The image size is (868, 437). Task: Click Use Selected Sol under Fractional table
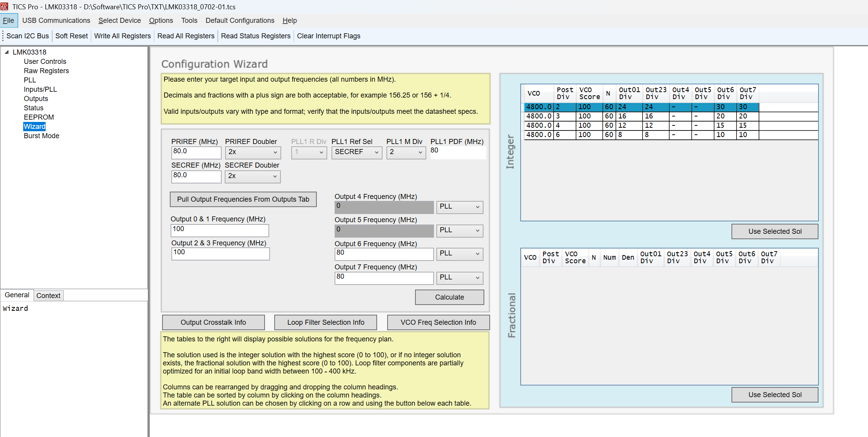point(775,395)
